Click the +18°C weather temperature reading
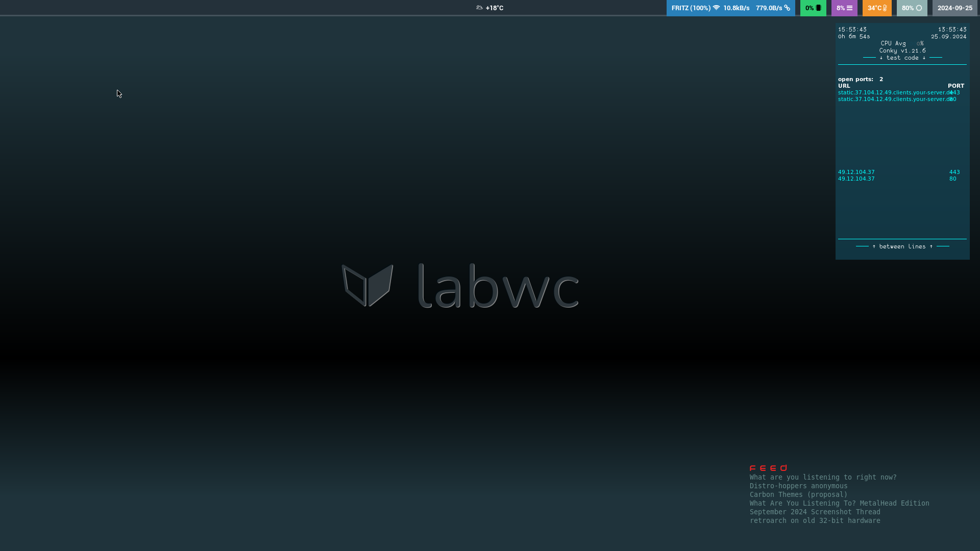 click(x=494, y=8)
